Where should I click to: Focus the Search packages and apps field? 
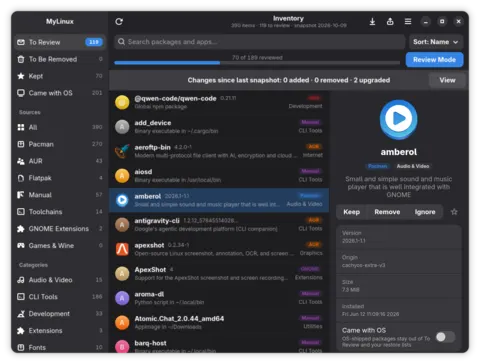260,42
